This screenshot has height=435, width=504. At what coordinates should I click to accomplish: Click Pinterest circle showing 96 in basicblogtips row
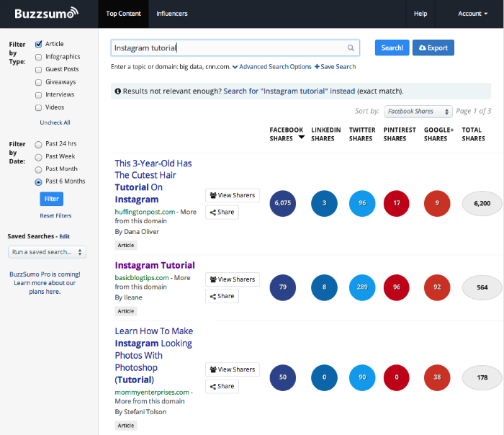point(396,287)
